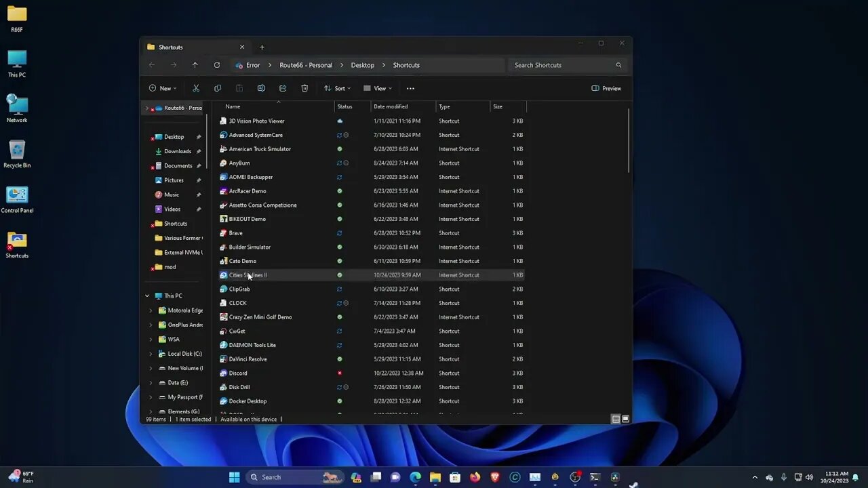Click the search magnifier icon in Explorer
Screen dimensions: 868x488
tap(618, 65)
